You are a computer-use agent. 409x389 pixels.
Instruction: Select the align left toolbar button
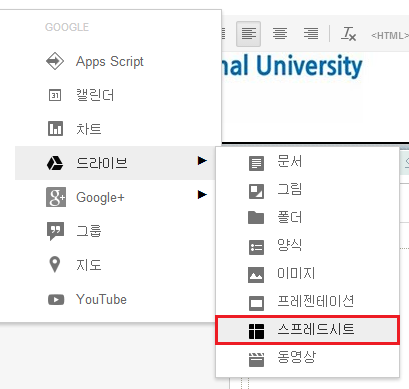[248, 34]
